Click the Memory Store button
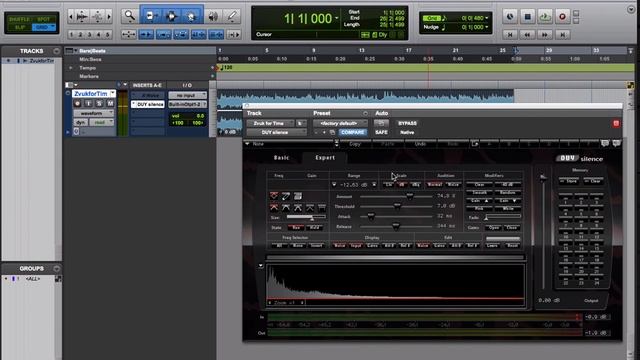640x360 pixels. 570,181
